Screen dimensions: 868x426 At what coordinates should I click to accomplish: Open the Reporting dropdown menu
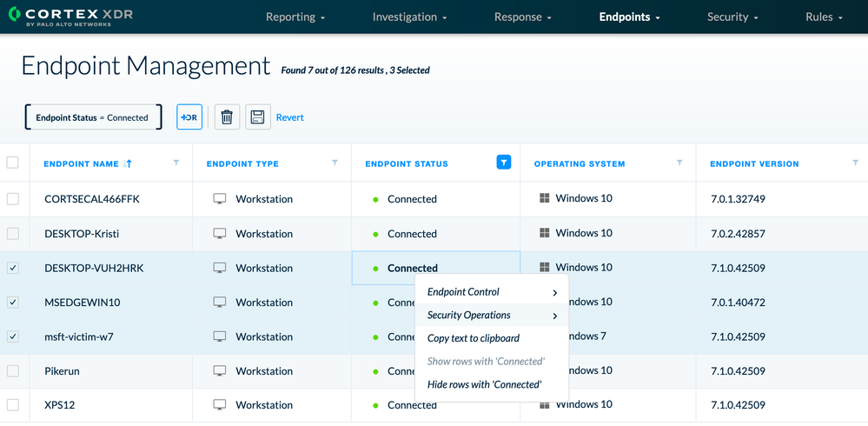point(295,17)
